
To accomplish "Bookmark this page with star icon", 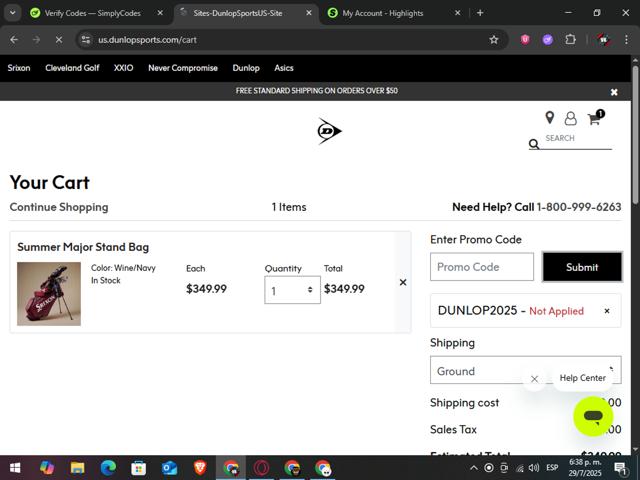I will (x=494, y=40).
